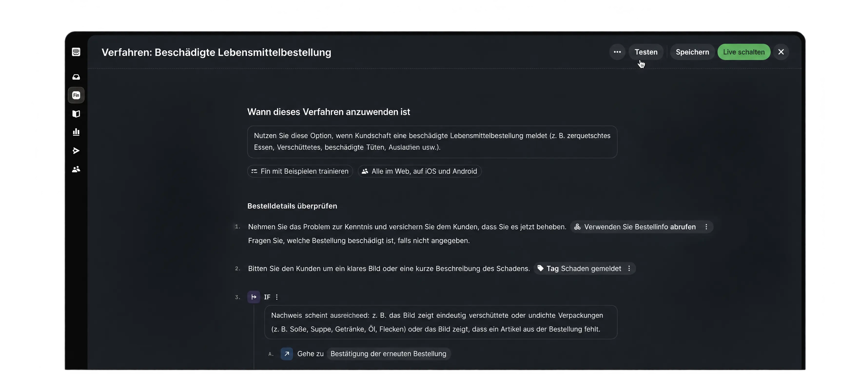The width and height of the screenshot is (868, 374).
Task: Open options dots on Tag Schaden gemeldet chip
Action: [629, 268]
